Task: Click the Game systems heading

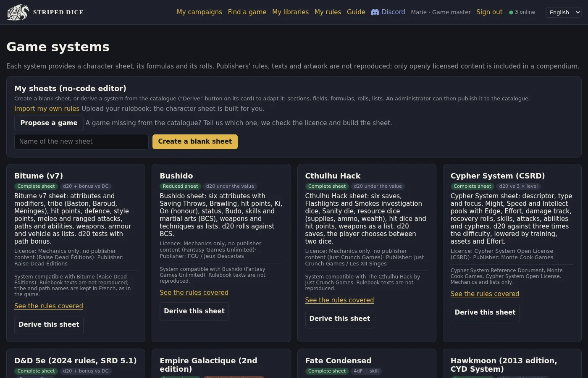Action: point(58,47)
